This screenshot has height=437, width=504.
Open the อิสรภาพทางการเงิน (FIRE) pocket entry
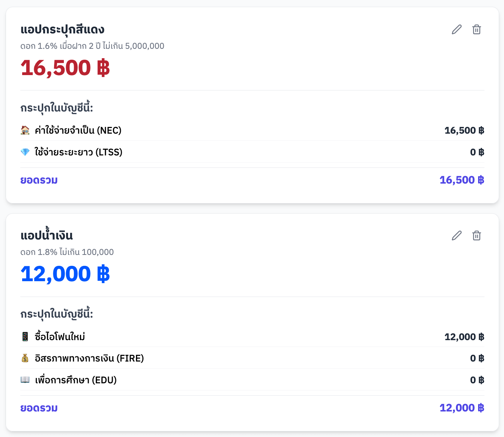tap(89, 358)
